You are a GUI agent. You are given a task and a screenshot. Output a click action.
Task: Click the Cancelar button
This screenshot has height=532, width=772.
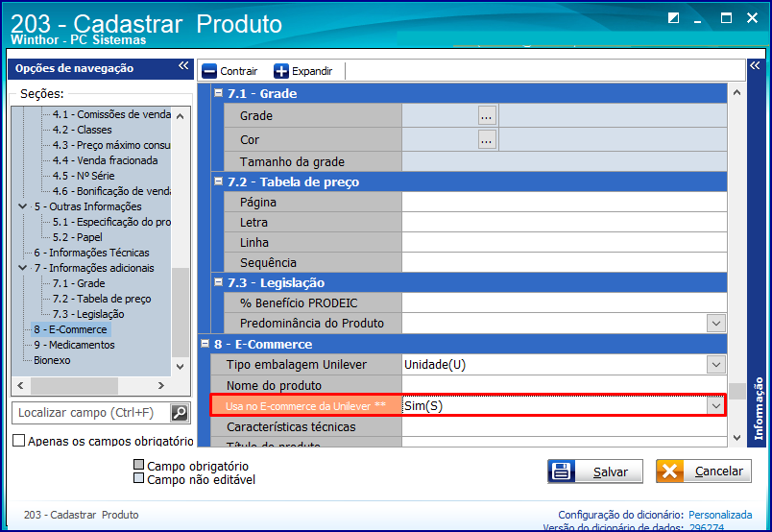[704, 472]
